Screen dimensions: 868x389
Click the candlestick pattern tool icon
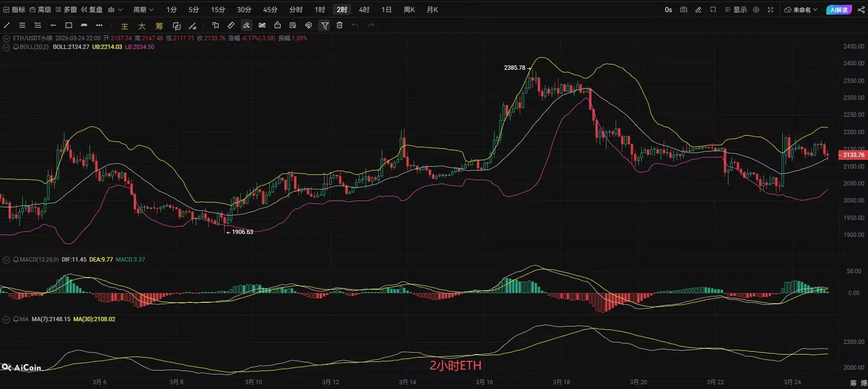[x=262, y=25]
